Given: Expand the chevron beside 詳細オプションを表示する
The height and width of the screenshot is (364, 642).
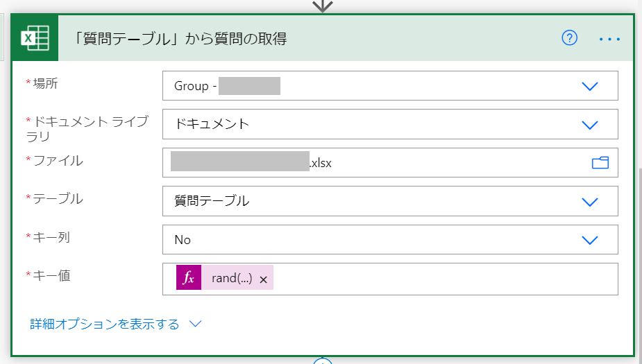Looking at the screenshot, I should (195, 324).
